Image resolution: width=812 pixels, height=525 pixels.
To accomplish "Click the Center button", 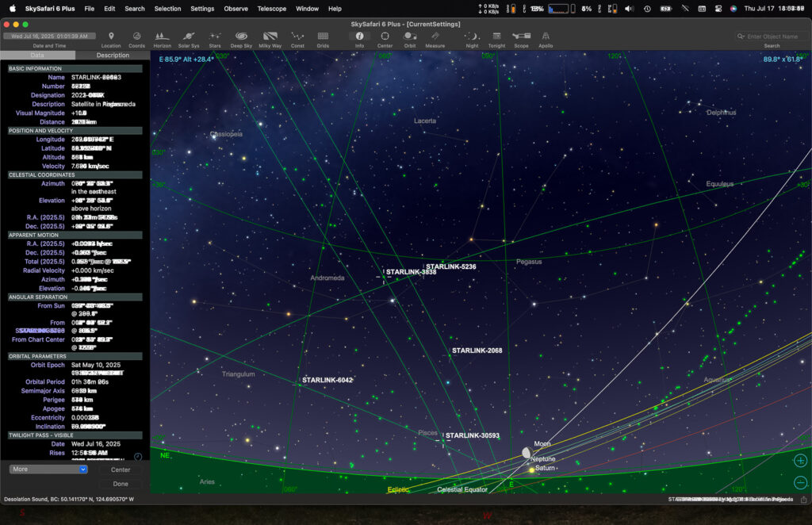I will point(120,469).
